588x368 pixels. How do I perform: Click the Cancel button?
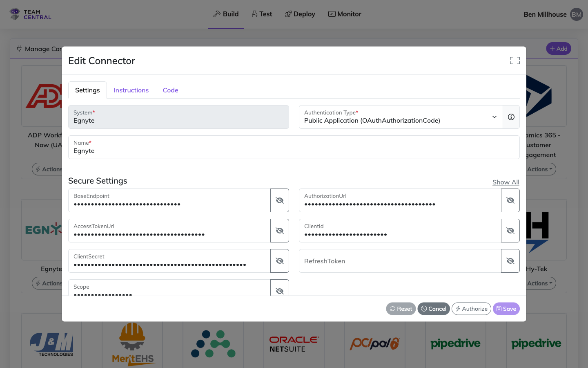(x=434, y=309)
